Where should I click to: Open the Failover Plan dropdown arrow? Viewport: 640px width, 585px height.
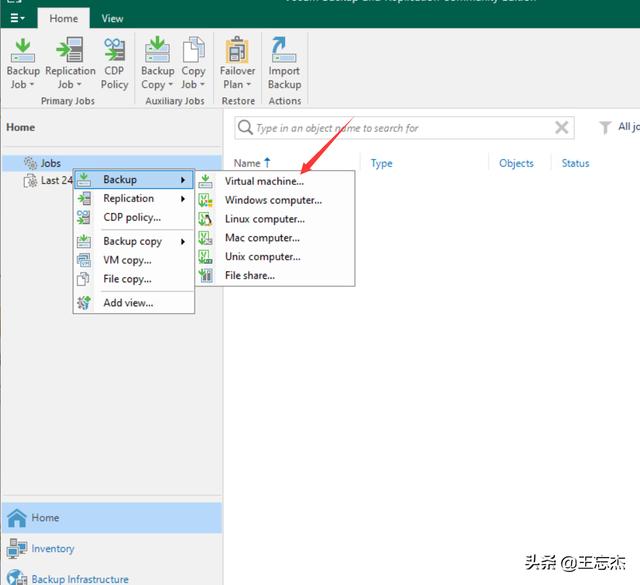(249, 85)
